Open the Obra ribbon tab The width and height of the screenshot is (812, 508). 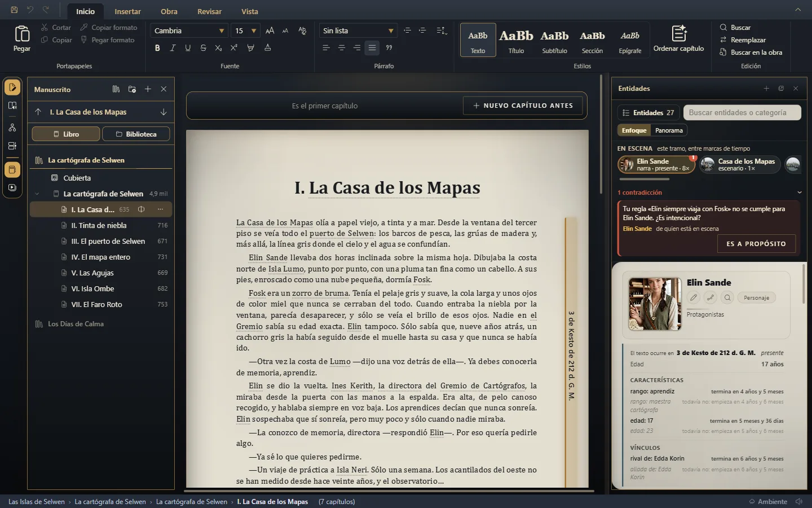click(x=169, y=11)
